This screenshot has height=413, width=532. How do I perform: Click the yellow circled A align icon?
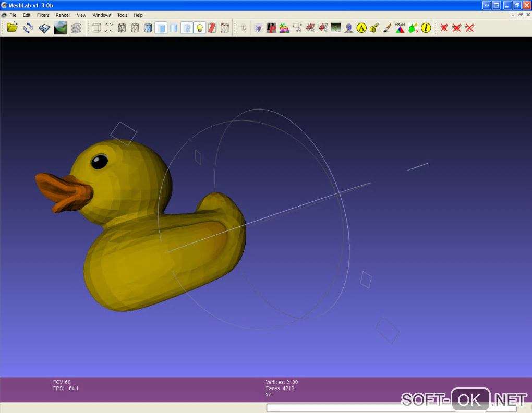361,28
